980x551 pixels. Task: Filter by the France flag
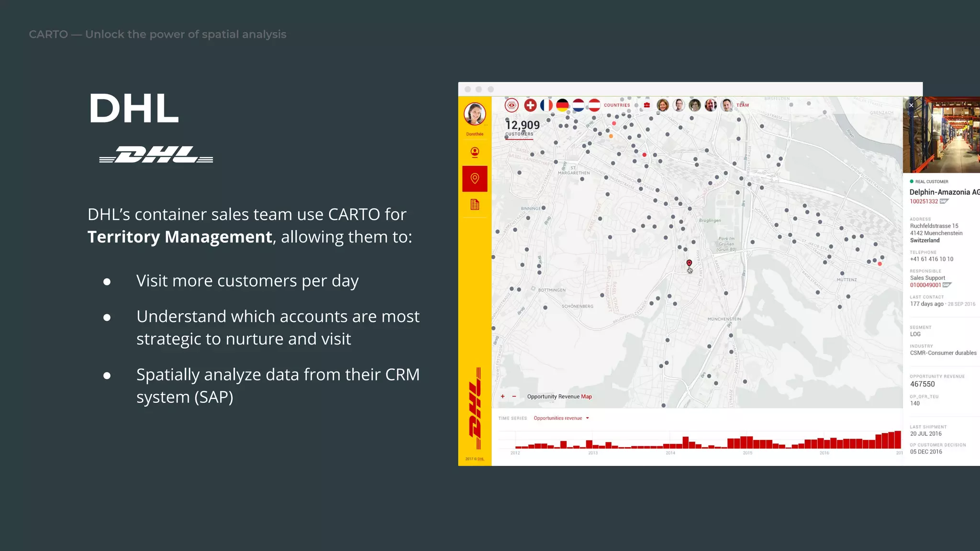point(546,105)
